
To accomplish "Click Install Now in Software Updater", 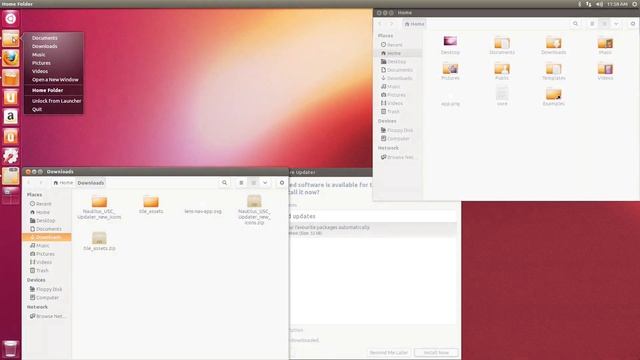I will [x=436, y=352].
